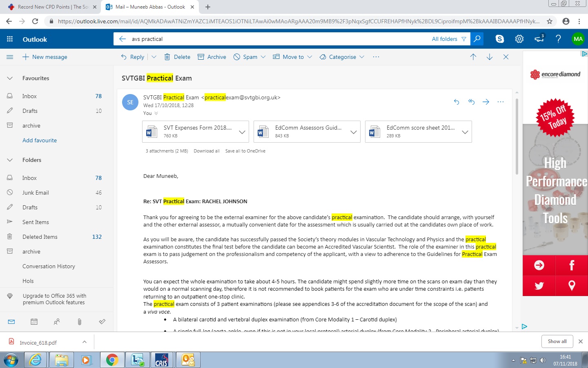
Task: Click the Reply all icon on email
Action: click(471, 102)
